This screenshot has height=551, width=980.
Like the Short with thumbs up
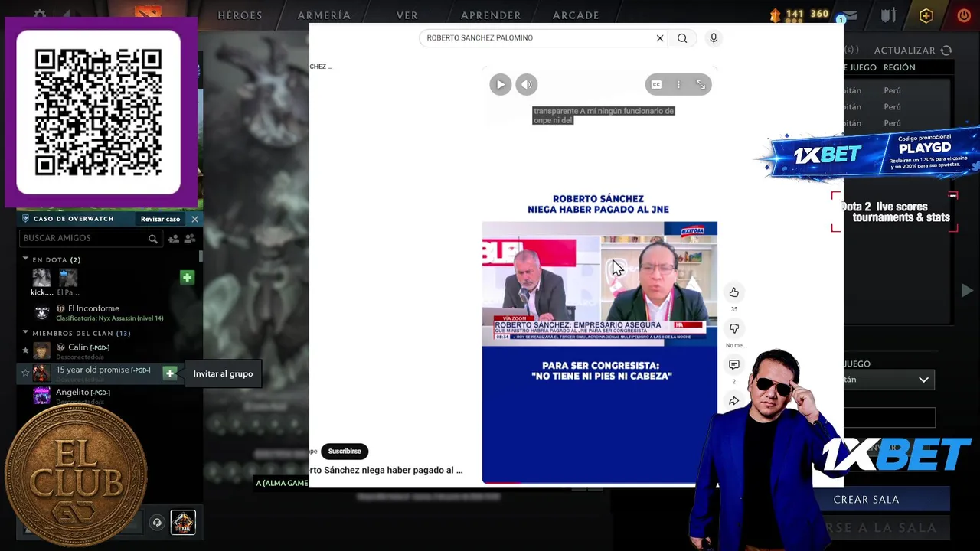point(733,292)
